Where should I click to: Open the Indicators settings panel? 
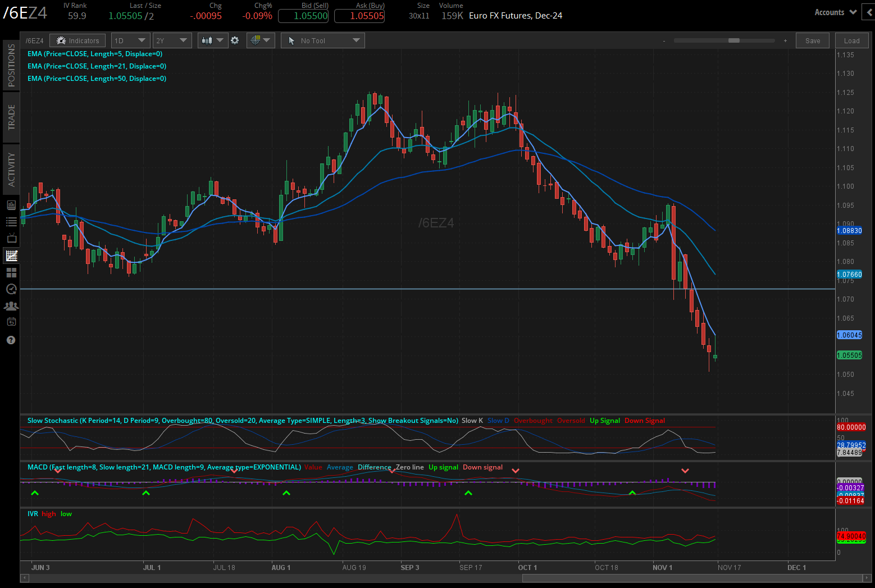pyautogui.click(x=78, y=40)
